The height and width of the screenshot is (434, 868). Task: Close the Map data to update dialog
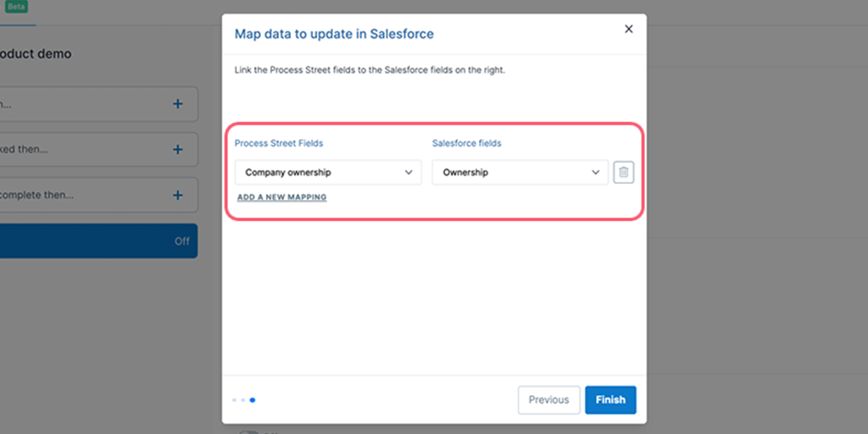tap(628, 30)
